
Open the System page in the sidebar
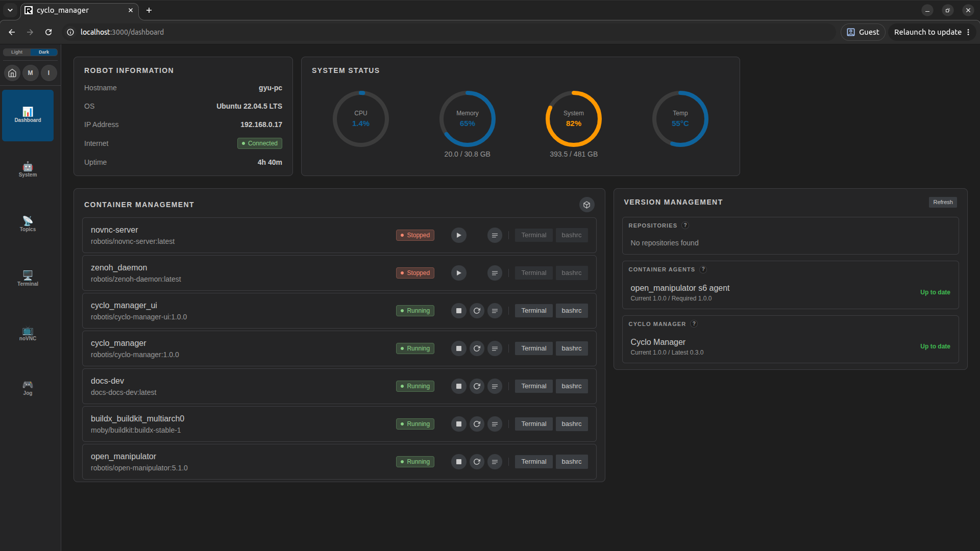click(x=28, y=170)
